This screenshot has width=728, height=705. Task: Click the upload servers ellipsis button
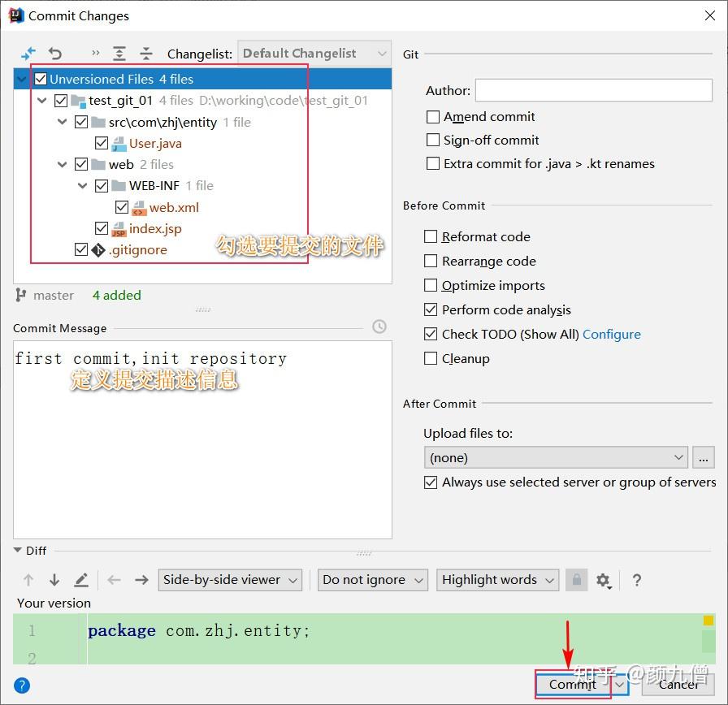point(704,457)
